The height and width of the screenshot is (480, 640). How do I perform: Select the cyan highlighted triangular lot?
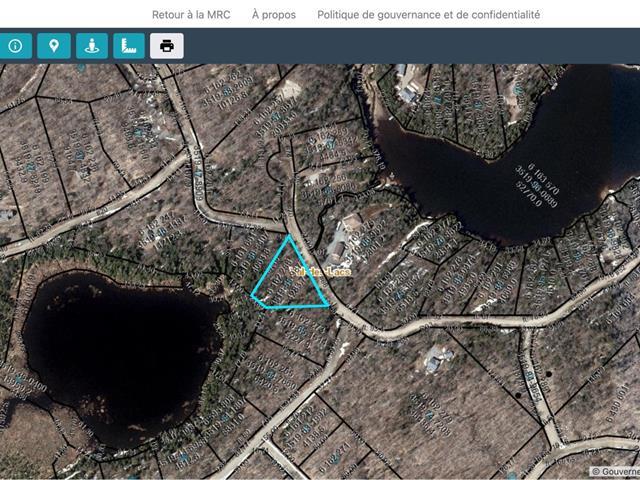tap(290, 282)
